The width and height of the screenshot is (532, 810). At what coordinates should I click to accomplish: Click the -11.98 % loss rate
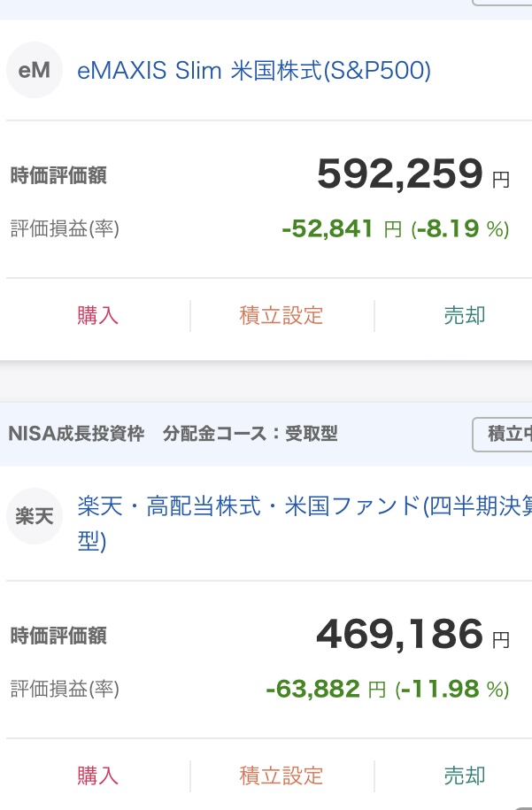[x=452, y=689]
